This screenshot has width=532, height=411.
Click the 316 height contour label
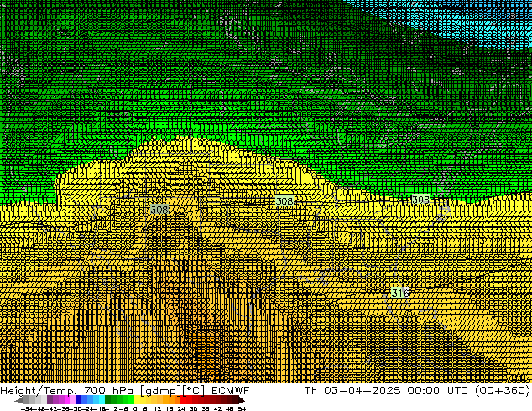coord(400,293)
